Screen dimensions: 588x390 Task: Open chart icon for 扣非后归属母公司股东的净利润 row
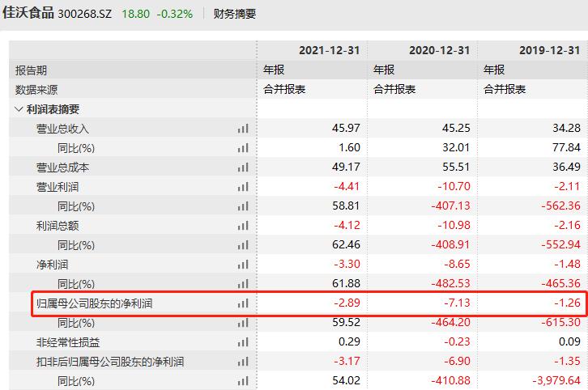pos(243,362)
